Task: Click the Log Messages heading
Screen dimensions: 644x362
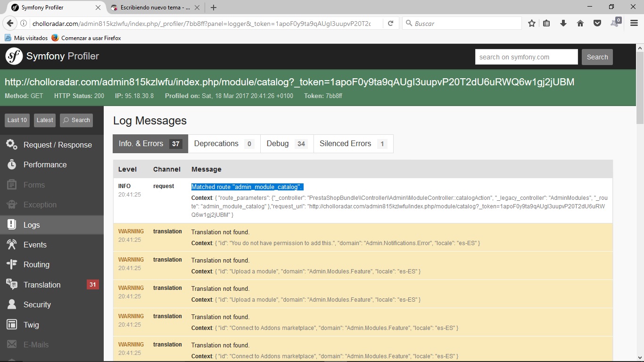Action: 150,121
